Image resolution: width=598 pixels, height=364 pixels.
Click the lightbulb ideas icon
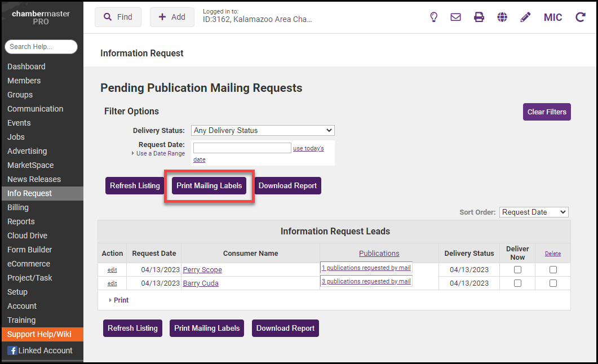point(433,17)
